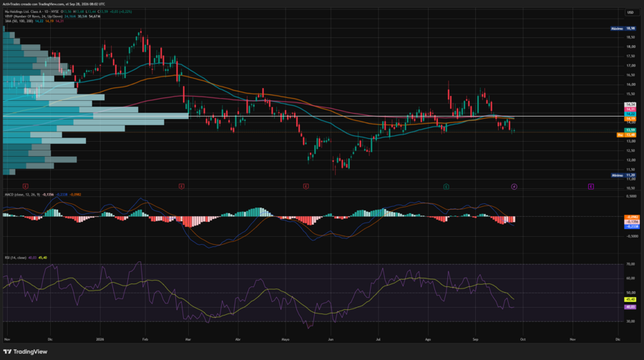Image resolution: width=644 pixels, height=360 pixels.
Task: Click the purple future earnings marker
Action: click(x=590, y=187)
